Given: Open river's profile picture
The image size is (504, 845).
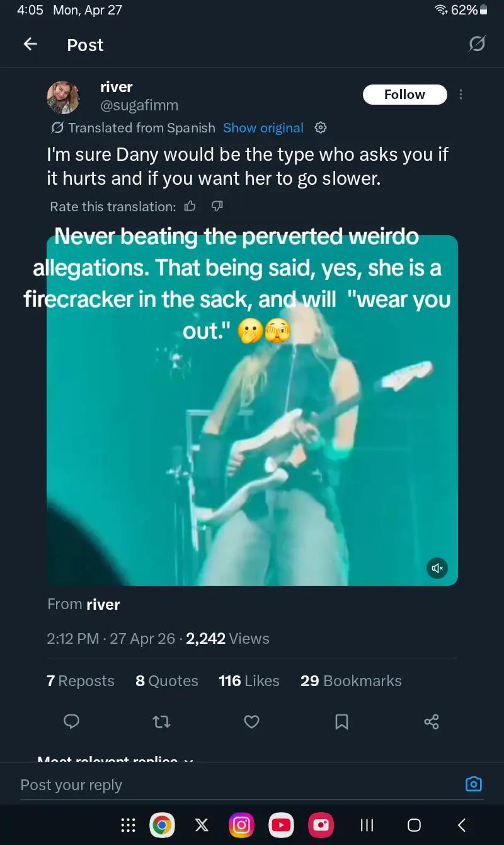Looking at the screenshot, I should [63, 96].
